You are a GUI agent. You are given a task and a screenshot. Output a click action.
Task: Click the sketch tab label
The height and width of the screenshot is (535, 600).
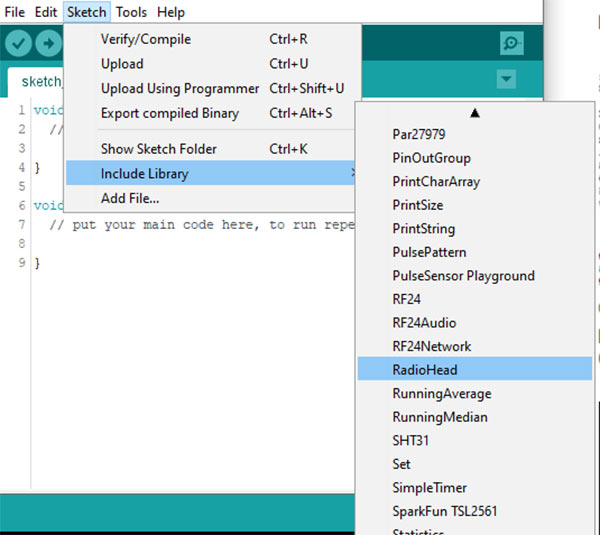40,81
